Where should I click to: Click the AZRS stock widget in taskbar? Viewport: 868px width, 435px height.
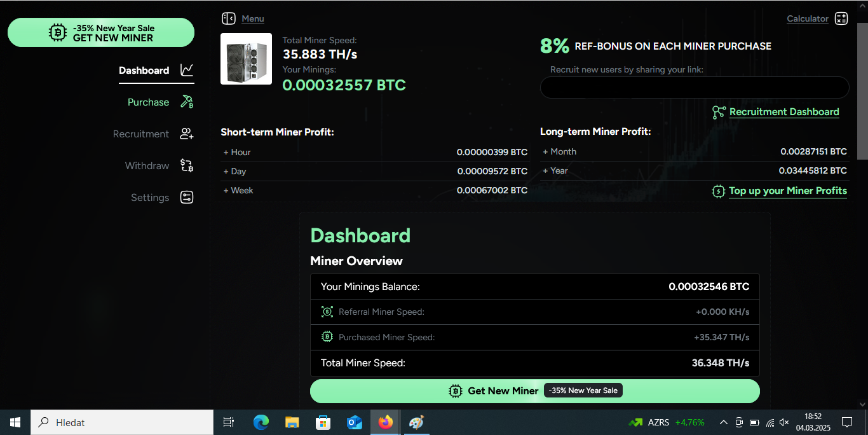tap(667, 422)
